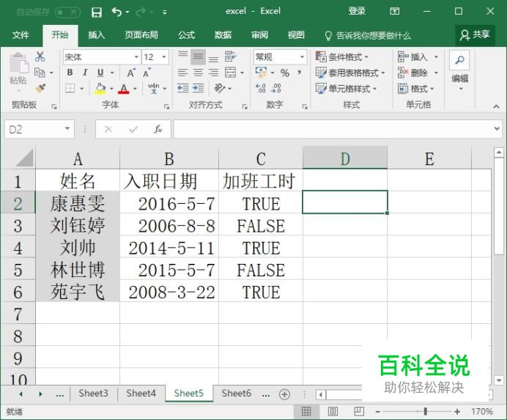The width and height of the screenshot is (507, 420).
Task: Open the font size dropdown 12
Action: pos(164,57)
